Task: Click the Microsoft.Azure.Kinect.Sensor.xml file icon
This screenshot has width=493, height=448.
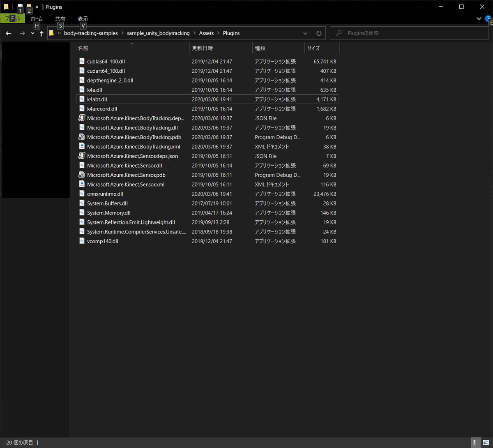Action: coord(82,184)
